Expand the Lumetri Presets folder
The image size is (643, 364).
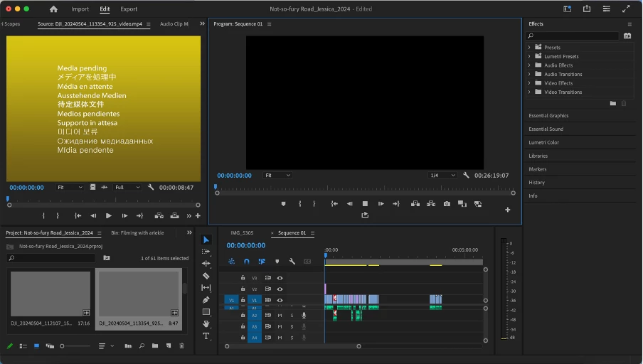pos(529,56)
